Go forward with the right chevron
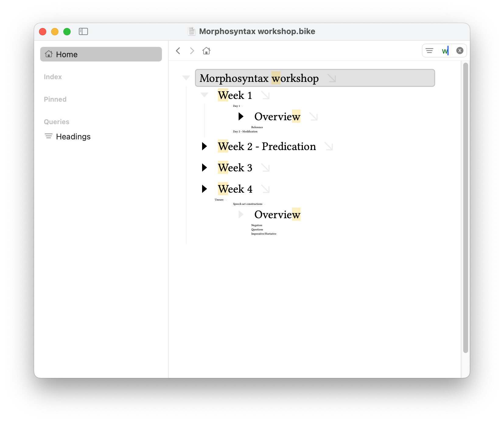This screenshot has height=423, width=504. coord(192,51)
